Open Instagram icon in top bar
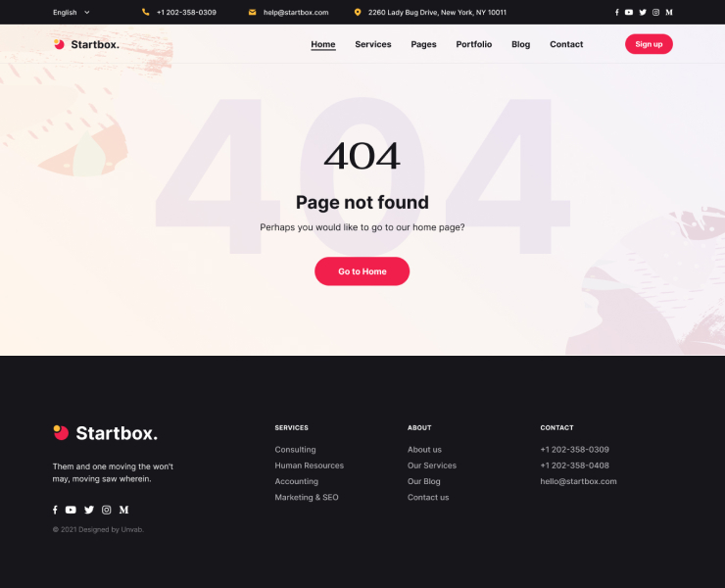Screen dimensions: 725x588 click(x=655, y=13)
